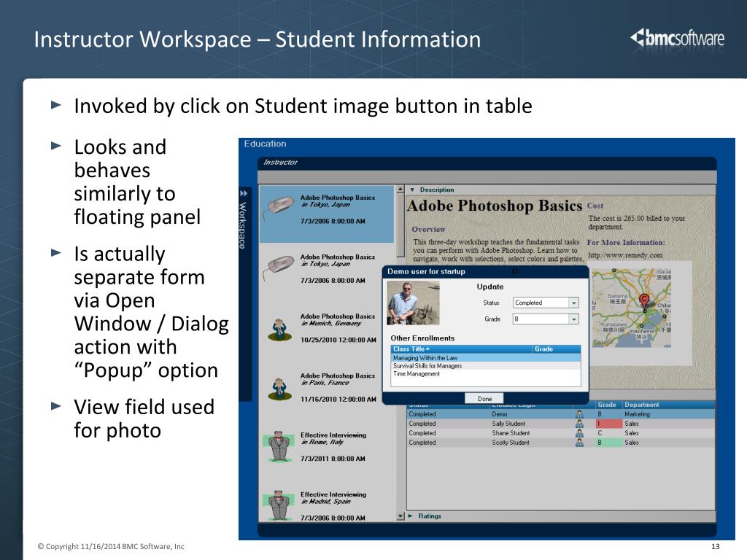Click the student photo in the popup

point(413,303)
